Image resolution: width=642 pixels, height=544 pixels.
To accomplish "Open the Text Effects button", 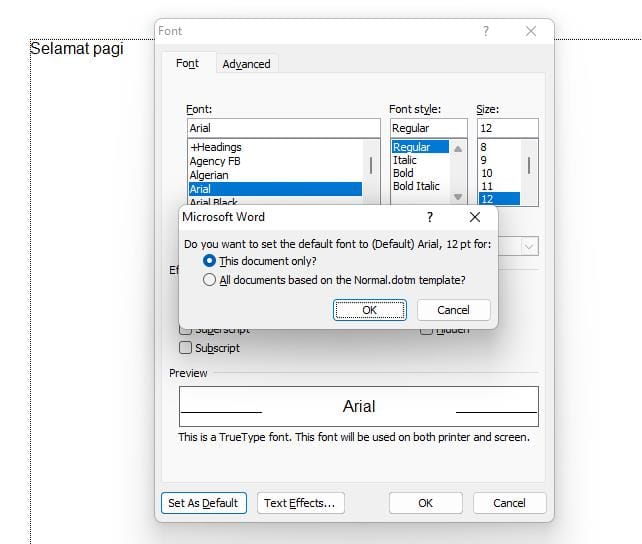I will click(298, 503).
